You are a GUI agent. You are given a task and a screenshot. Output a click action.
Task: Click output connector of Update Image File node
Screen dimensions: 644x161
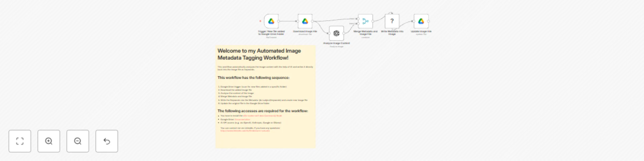pos(429,21)
